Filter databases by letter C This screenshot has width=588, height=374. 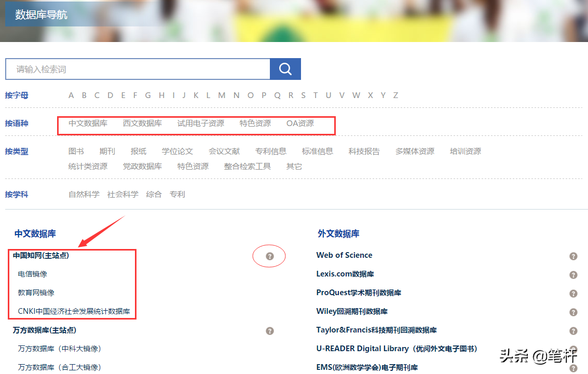97,95
